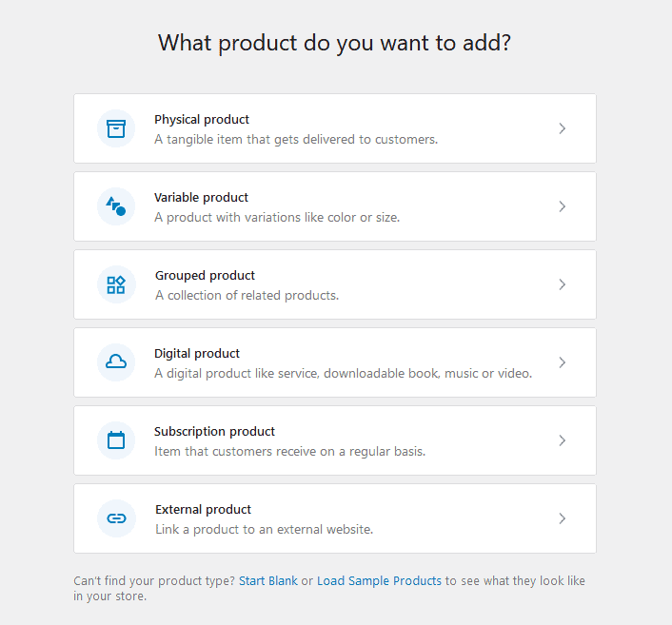Click the External product link icon
This screenshot has width=672, height=625.
(116, 518)
